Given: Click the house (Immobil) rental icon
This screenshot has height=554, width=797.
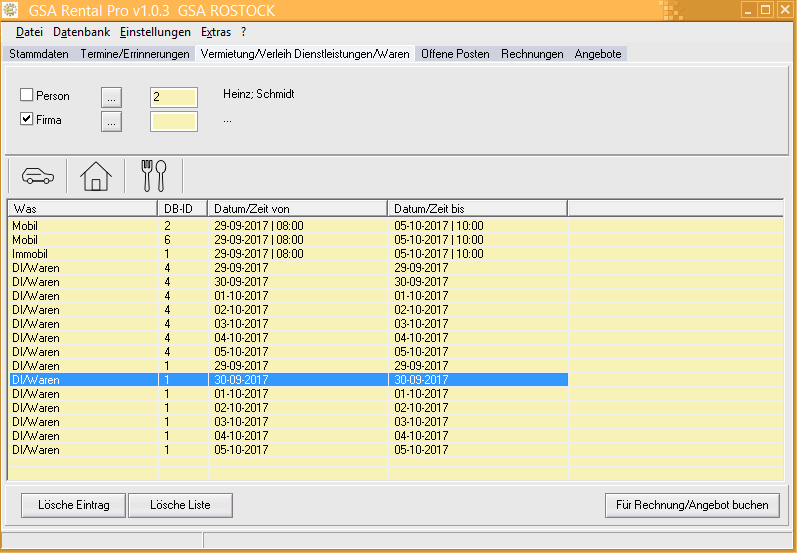Looking at the screenshot, I should [x=96, y=176].
